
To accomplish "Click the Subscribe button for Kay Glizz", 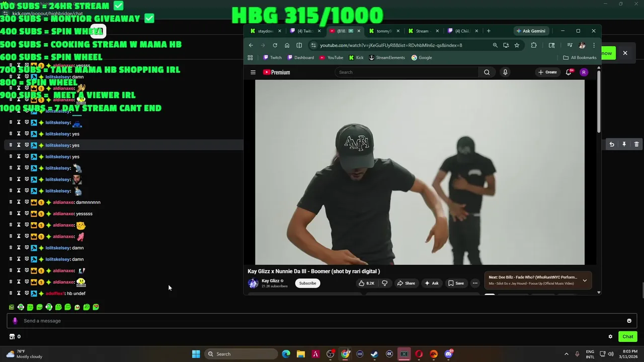I will click(307, 283).
